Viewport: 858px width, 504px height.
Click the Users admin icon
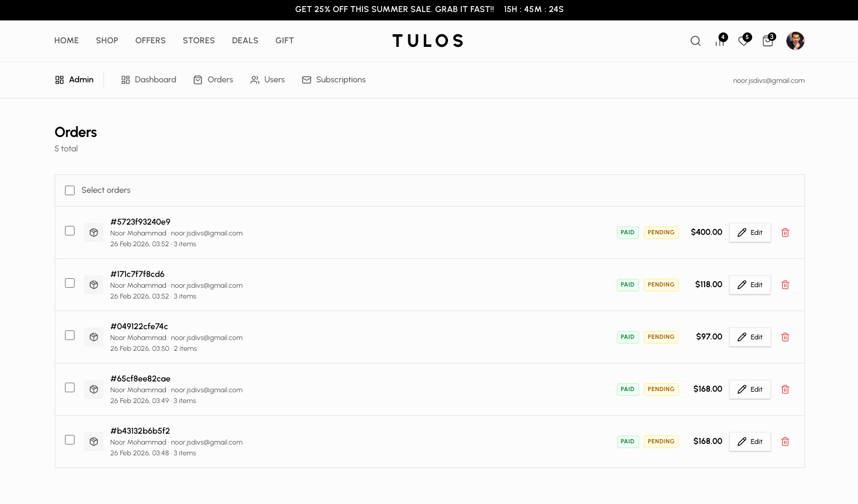tap(254, 79)
